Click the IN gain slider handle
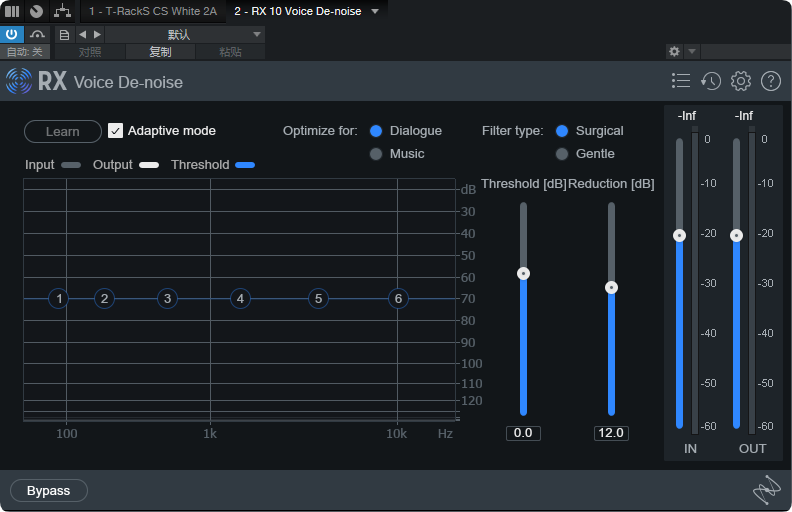Image resolution: width=792 pixels, height=512 pixels. (679, 235)
